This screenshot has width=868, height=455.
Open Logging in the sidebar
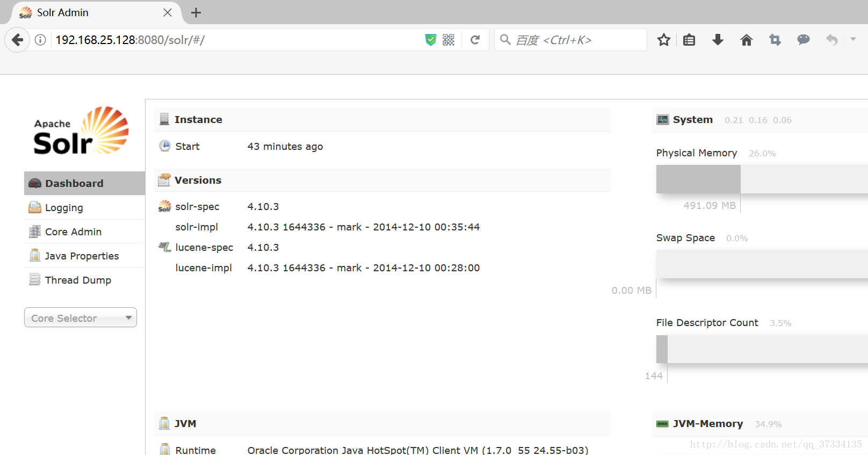[x=84, y=207]
